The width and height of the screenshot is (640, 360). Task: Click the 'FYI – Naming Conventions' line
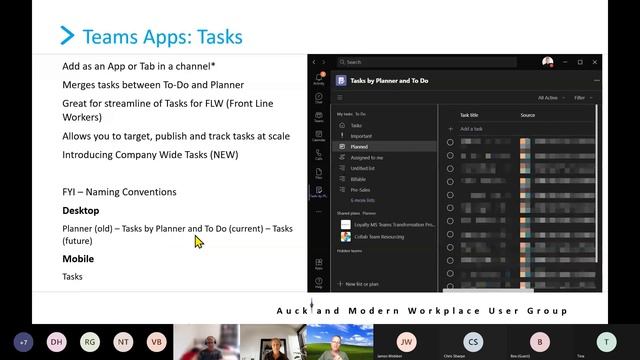click(119, 192)
